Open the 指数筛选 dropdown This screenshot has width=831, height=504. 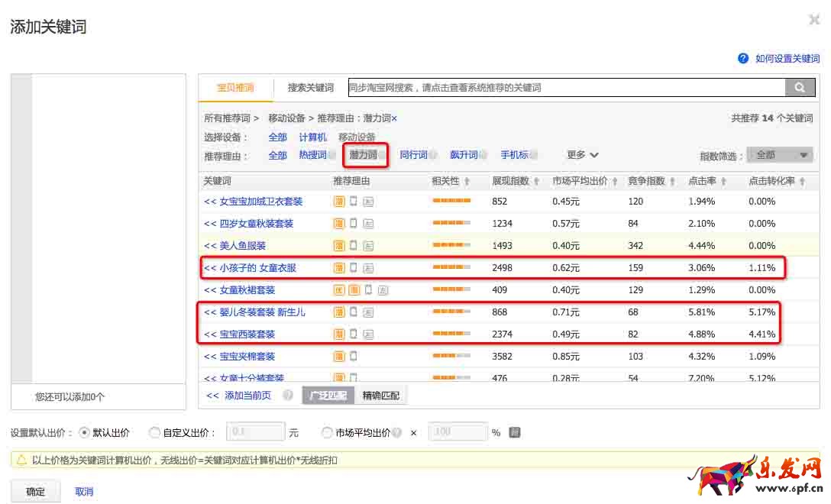click(779, 155)
